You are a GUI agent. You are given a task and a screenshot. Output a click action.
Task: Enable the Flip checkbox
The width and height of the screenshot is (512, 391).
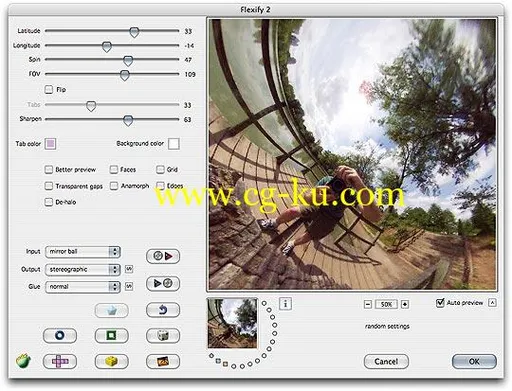point(49,89)
